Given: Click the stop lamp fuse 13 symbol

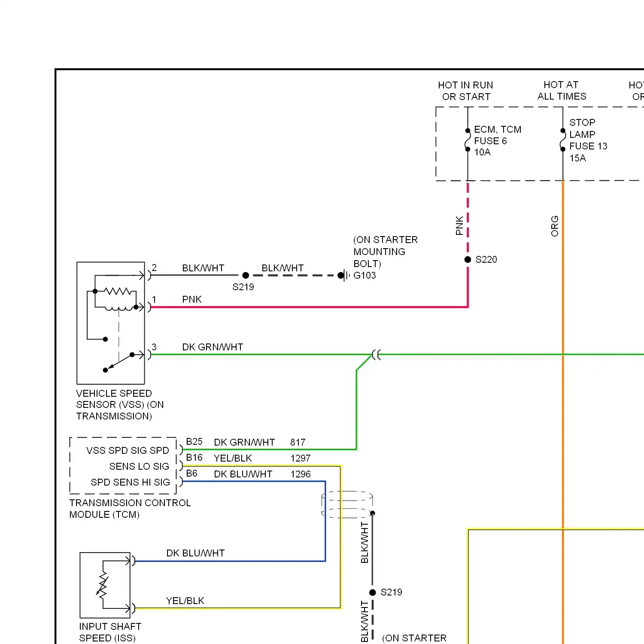Looking at the screenshot, I should click(x=563, y=140).
